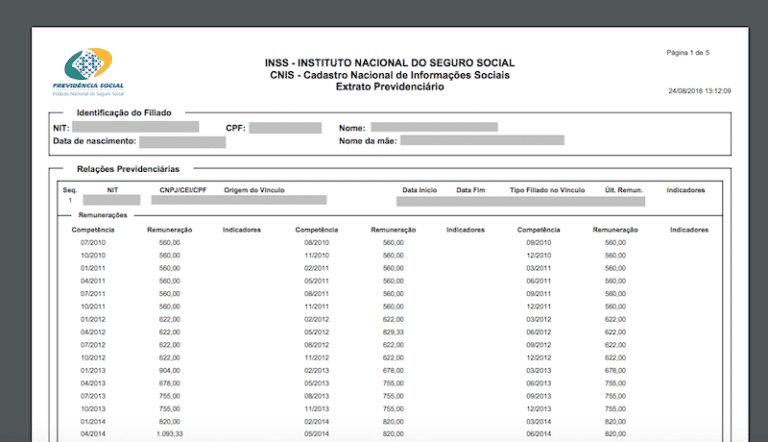Image resolution: width=768 pixels, height=442 pixels.
Task: Click the Relações Previdenciárias section title
Action: pos(128,169)
